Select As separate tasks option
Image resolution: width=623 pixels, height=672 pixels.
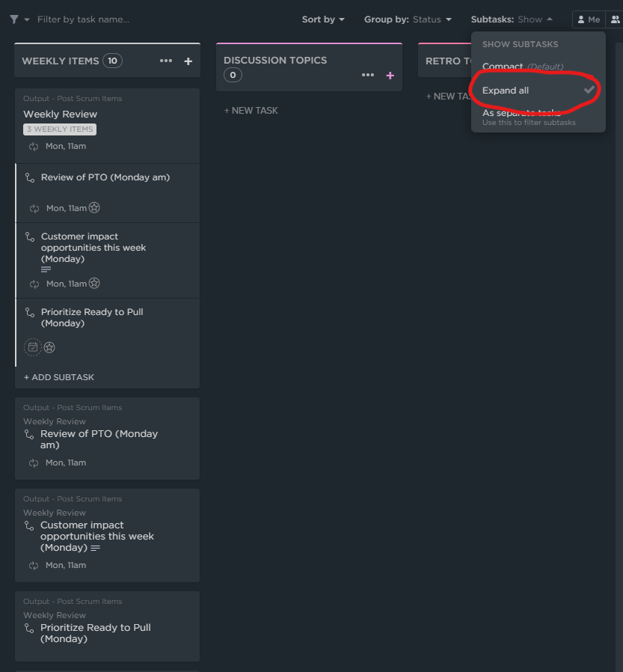point(521,114)
